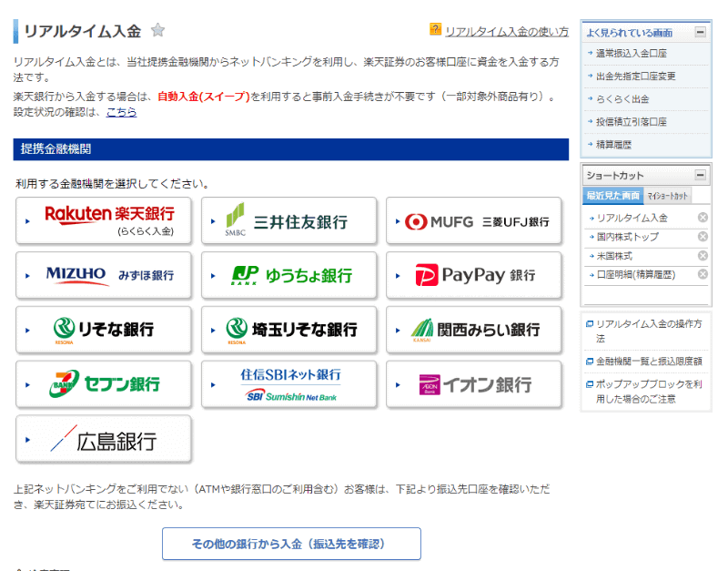The width and height of the screenshot is (728, 571).
Task: Open the こちら settings confirmation link
Action: tap(122, 112)
